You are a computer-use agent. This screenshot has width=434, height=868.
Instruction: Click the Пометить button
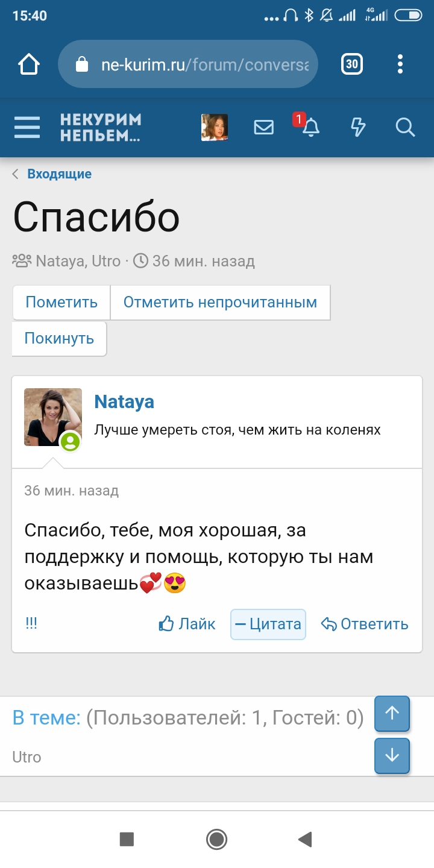click(x=61, y=302)
